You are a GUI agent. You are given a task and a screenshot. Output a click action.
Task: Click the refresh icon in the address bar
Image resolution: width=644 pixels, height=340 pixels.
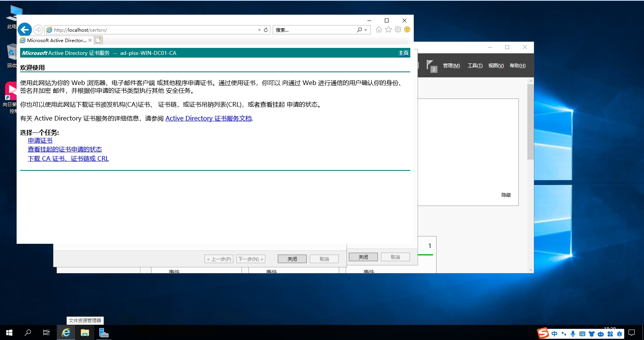pyautogui.click(x=266, y=30)
